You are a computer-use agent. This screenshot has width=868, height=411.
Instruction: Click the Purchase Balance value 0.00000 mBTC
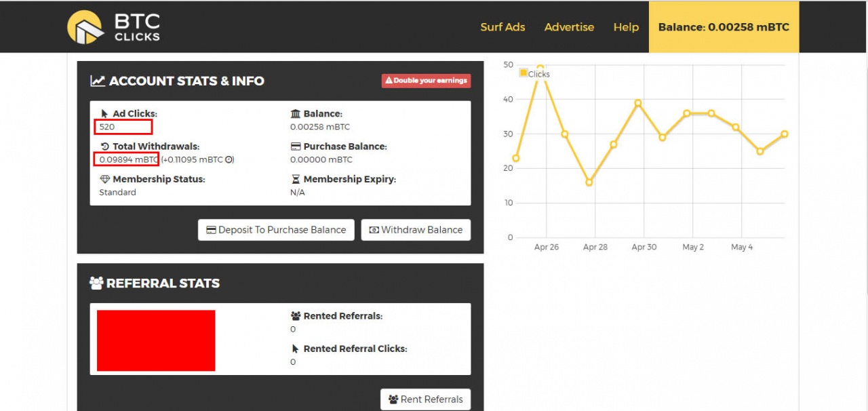pos(321,159)
